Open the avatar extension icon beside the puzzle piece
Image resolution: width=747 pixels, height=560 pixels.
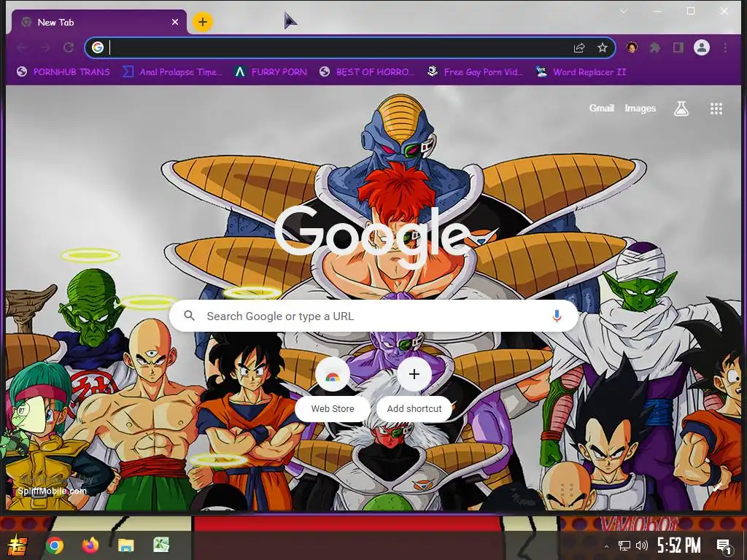(632, 47)
